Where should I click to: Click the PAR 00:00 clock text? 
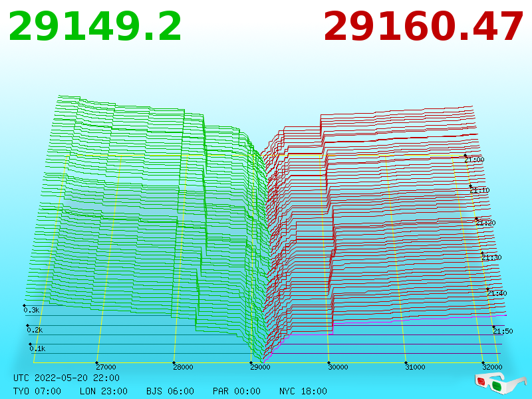click(x=237, y=391)
